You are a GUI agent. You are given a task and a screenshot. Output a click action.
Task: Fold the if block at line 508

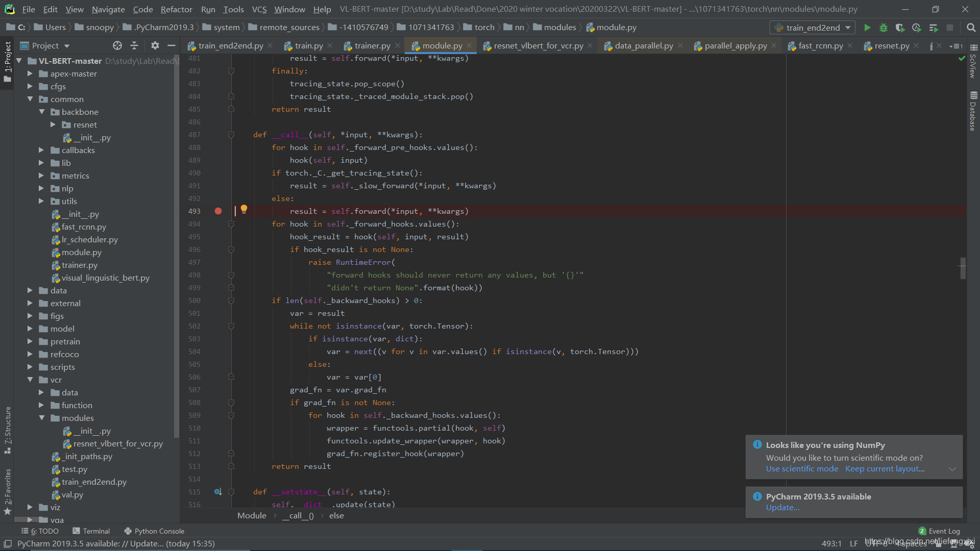pyautogui.click(x=231, y=403)
